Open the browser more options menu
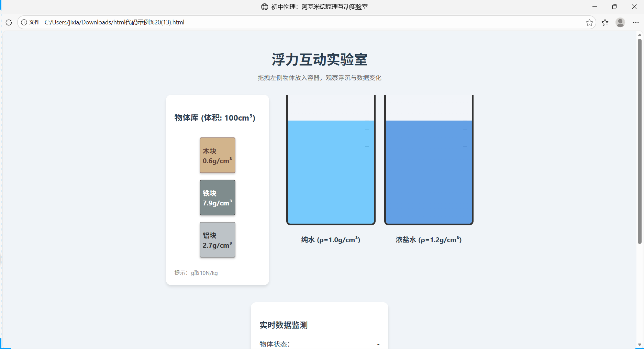 tap(636, 22)
